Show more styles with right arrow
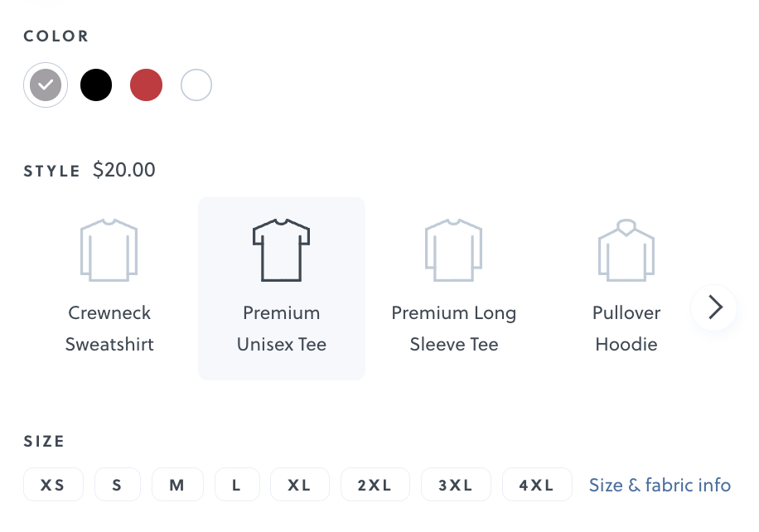 click(x=714, y=308)
